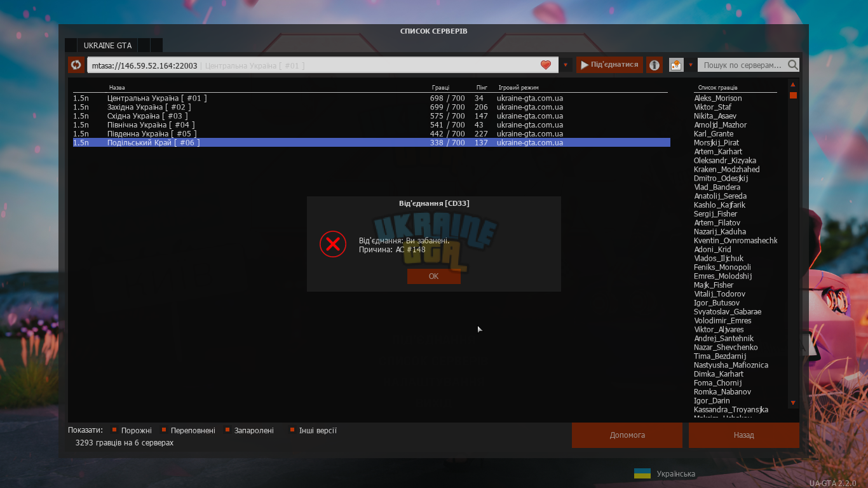The width and height of the screenshot is (868, 488).
Task: Click player Kassandra_Troyansjka in the list
Action: tap(731, 409)
